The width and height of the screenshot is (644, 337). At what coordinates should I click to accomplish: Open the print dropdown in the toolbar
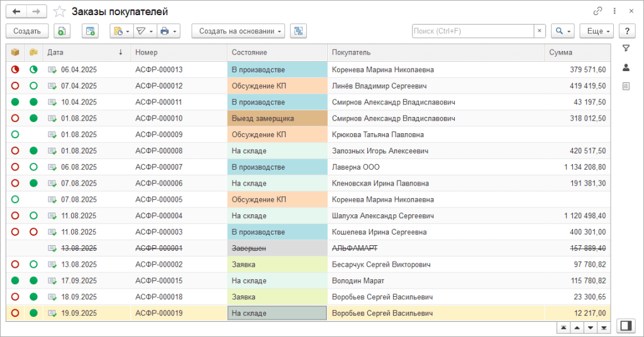pyautogui.click(x=168, y=31)
